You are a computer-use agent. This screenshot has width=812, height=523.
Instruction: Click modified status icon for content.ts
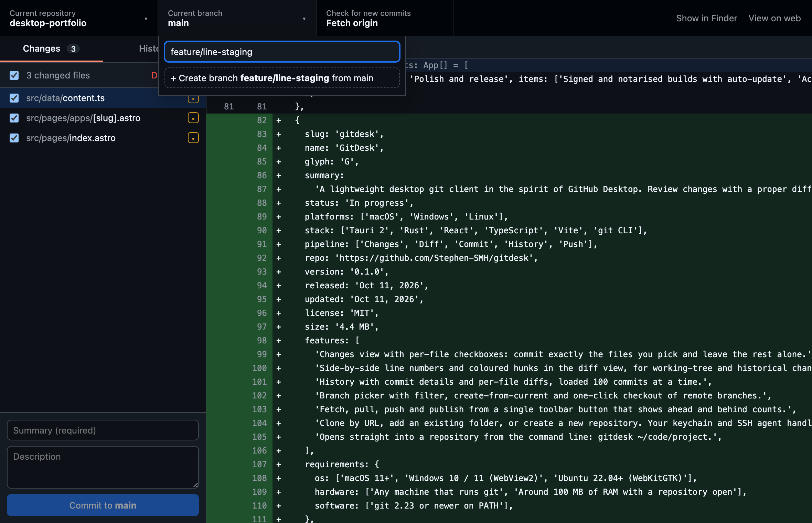193,99
